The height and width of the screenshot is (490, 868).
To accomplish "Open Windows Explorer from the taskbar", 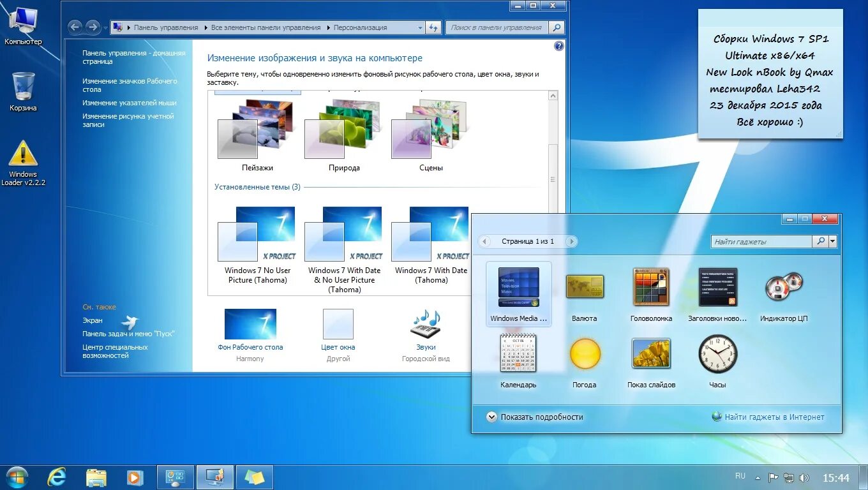I will click(x=96, y=477).
